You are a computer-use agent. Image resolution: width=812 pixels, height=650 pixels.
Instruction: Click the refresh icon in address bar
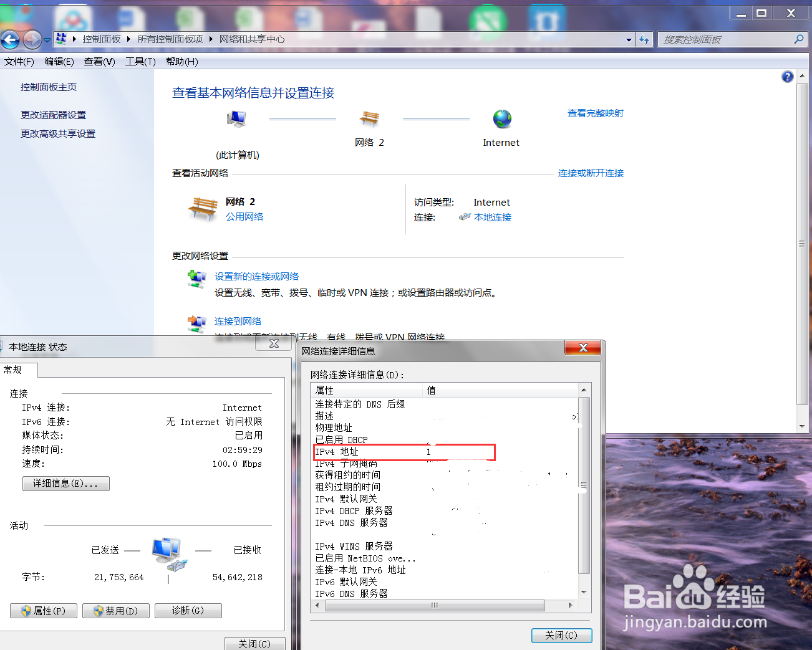pos(644,39)
